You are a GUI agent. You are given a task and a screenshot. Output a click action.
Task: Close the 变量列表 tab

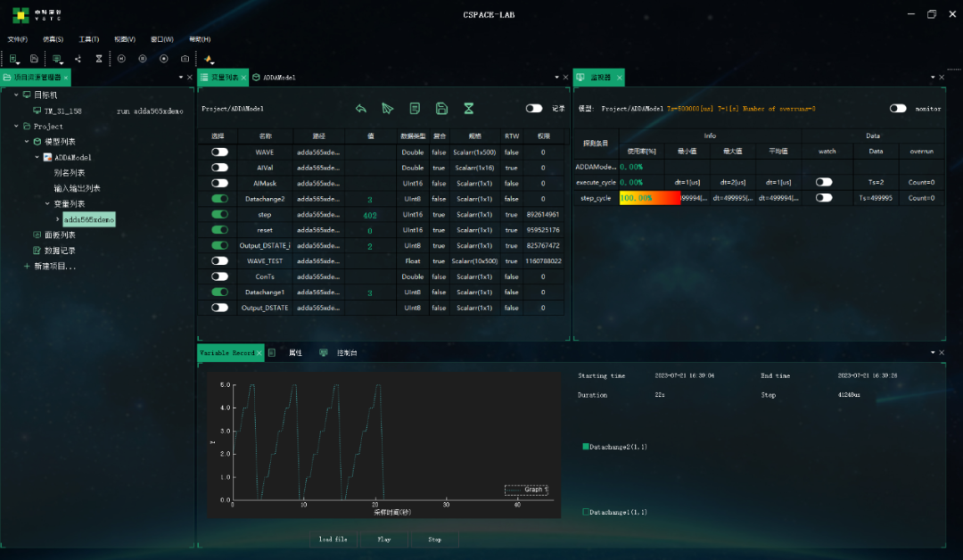coord(243,78)
